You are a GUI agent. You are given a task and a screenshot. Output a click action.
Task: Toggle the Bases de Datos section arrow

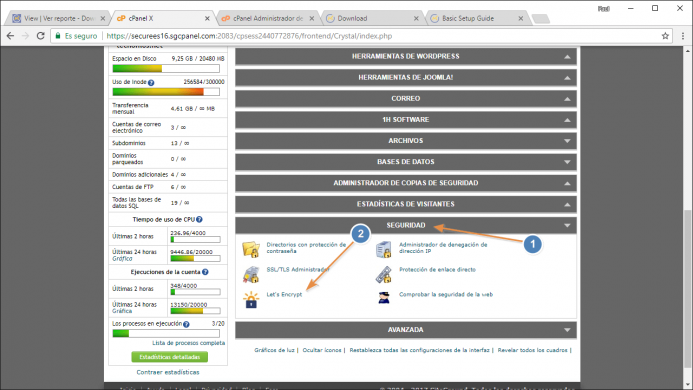567,162
